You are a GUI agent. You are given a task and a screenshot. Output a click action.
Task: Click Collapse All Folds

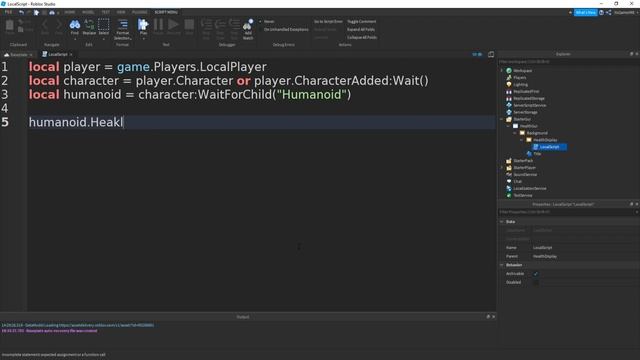[x=362, y=37]
